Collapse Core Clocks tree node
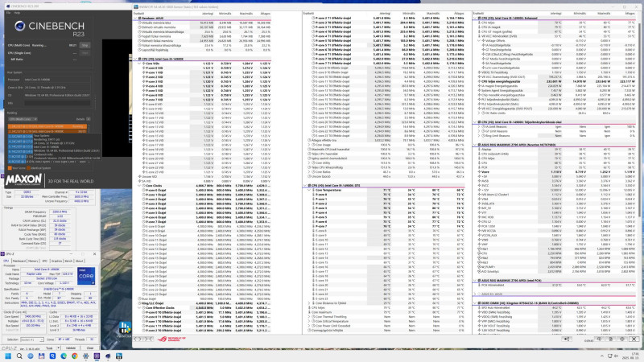Viewport: 644px width, 362px height. (x=139, y=186)
